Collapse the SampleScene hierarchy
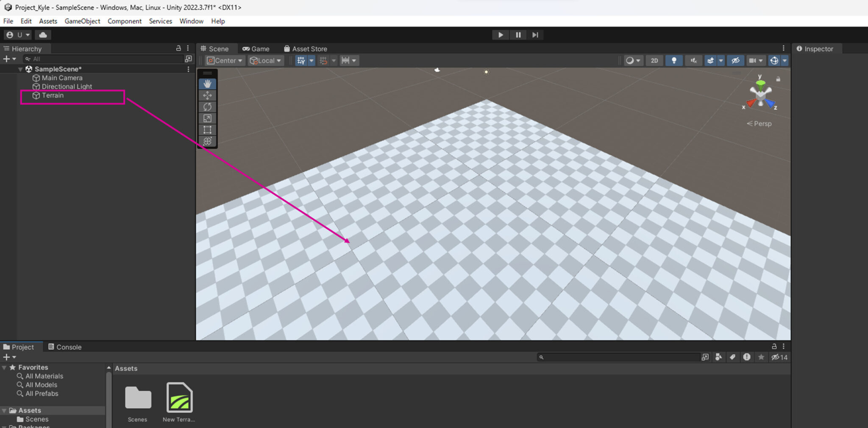This screenshot has height=428, width=868. [20, 69]
